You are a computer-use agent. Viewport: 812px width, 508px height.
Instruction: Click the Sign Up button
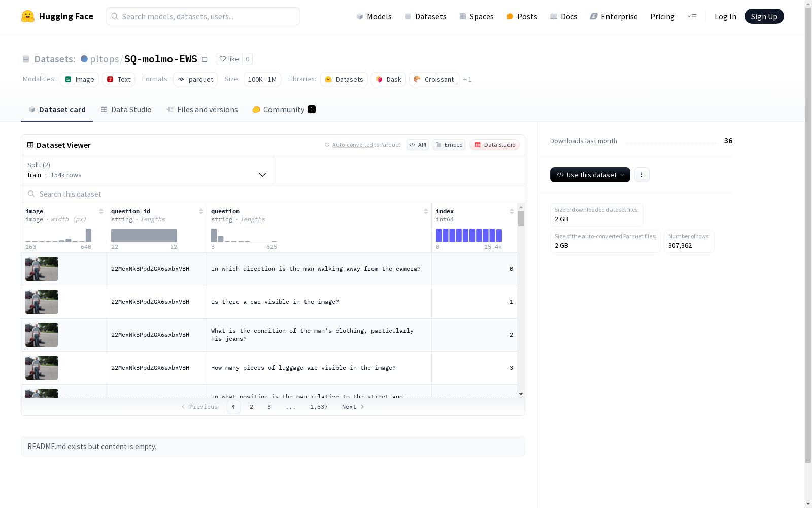coord(764,16)
